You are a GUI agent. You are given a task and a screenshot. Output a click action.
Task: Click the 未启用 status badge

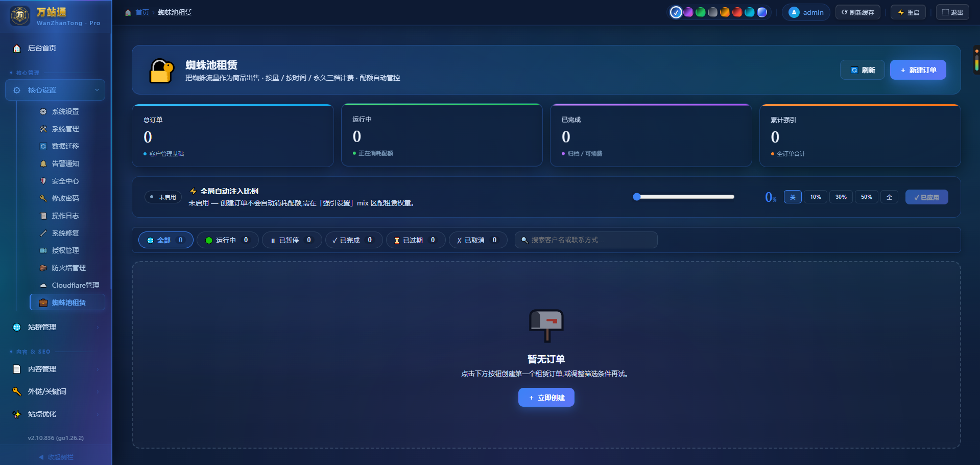163,197
